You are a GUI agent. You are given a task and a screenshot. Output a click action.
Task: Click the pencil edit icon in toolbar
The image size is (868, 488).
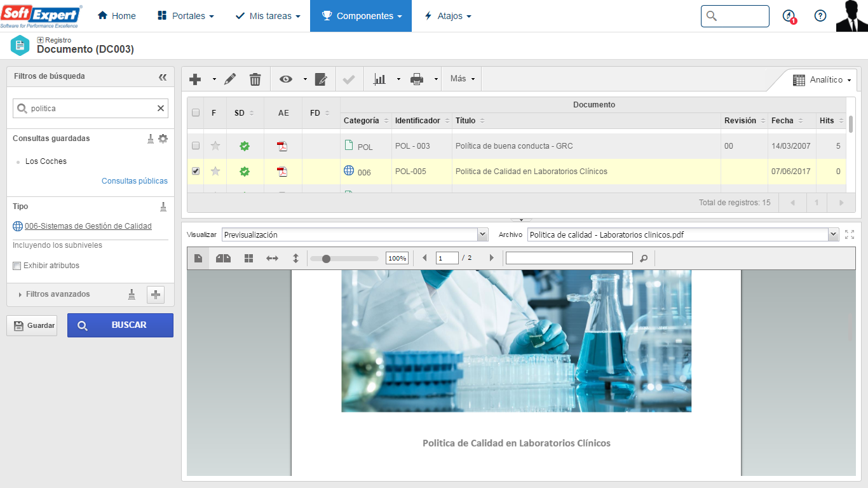pyautogui.click(x=230, y=79)
